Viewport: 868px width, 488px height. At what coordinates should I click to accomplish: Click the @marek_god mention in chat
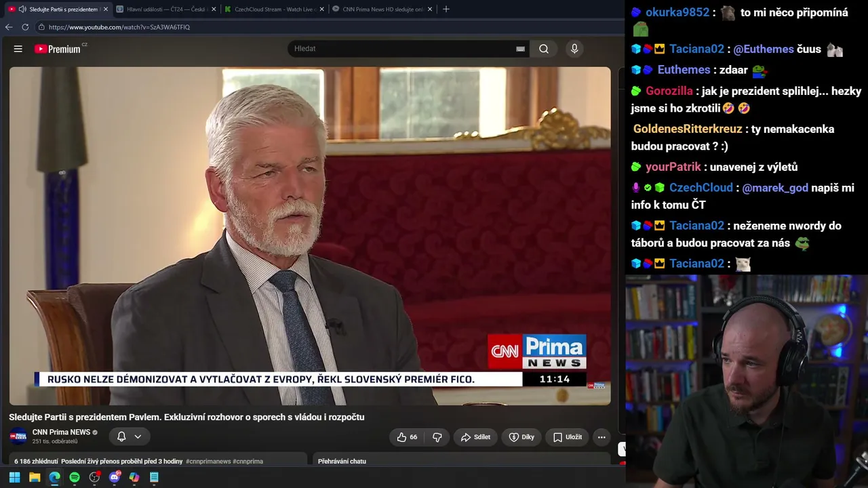[x=775, y=188]
